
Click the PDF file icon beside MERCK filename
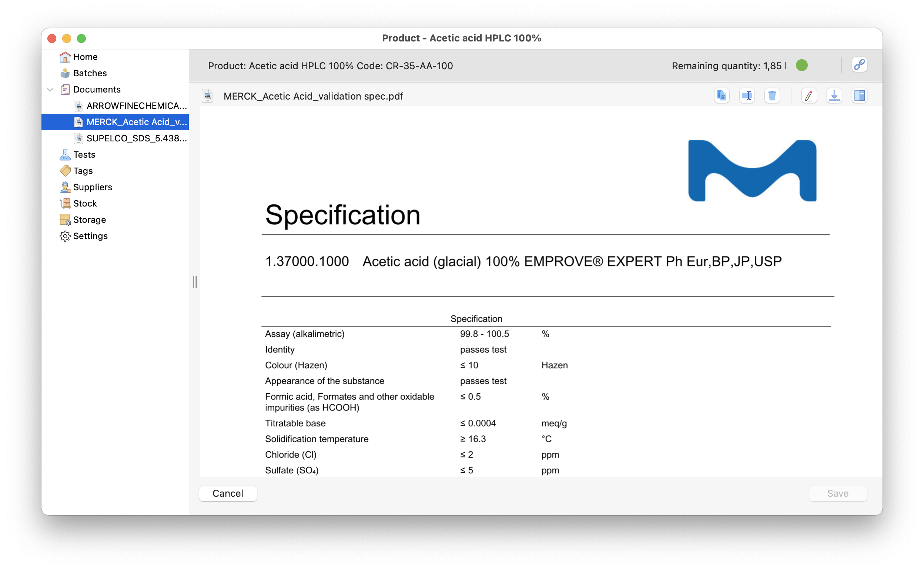208,96
